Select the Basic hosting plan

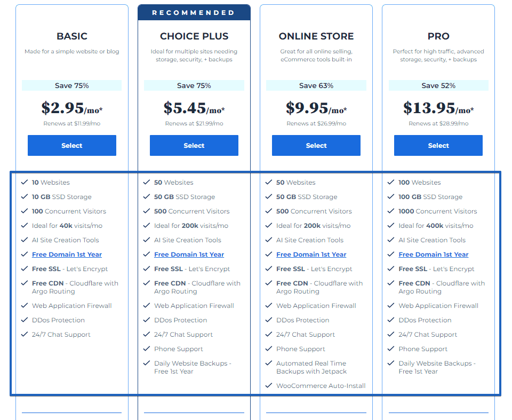pos(72,146)
